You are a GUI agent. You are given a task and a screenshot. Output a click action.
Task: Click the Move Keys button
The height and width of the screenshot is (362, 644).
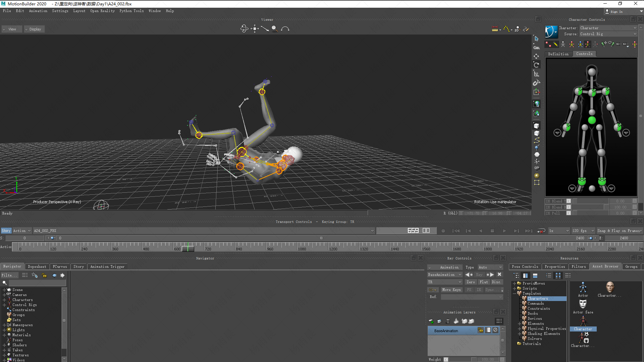coord(451,290)
